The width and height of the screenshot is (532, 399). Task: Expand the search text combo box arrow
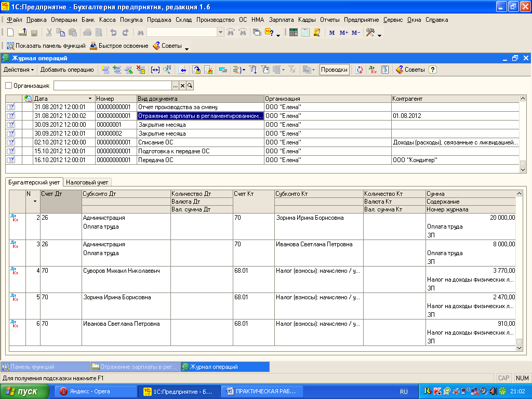point(220,33)
